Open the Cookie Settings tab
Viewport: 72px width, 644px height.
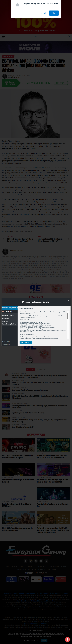(x=7, y=312)
